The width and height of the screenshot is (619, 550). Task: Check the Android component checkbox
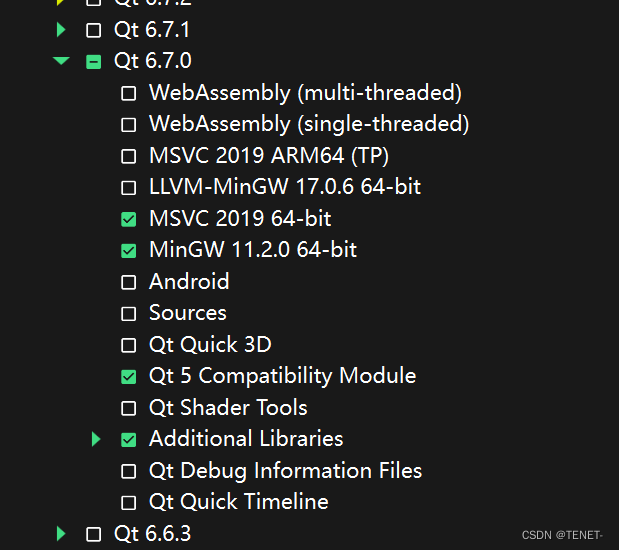point(128,282)
